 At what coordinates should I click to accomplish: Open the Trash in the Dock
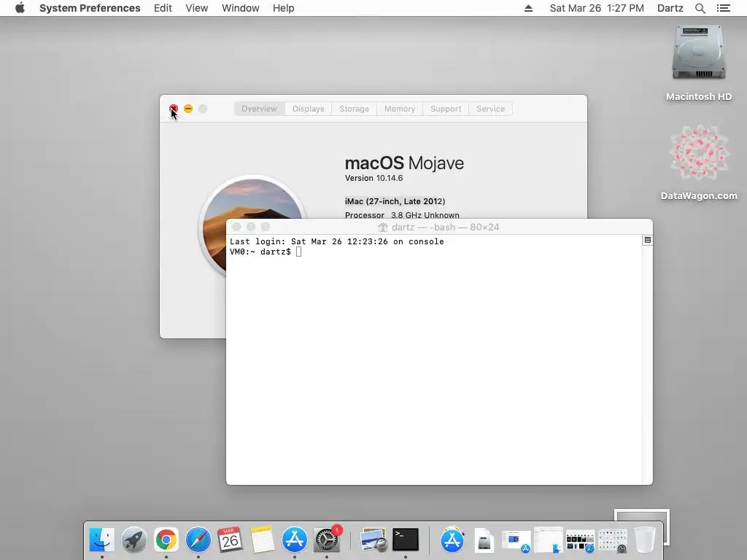[x=645, y=540]
